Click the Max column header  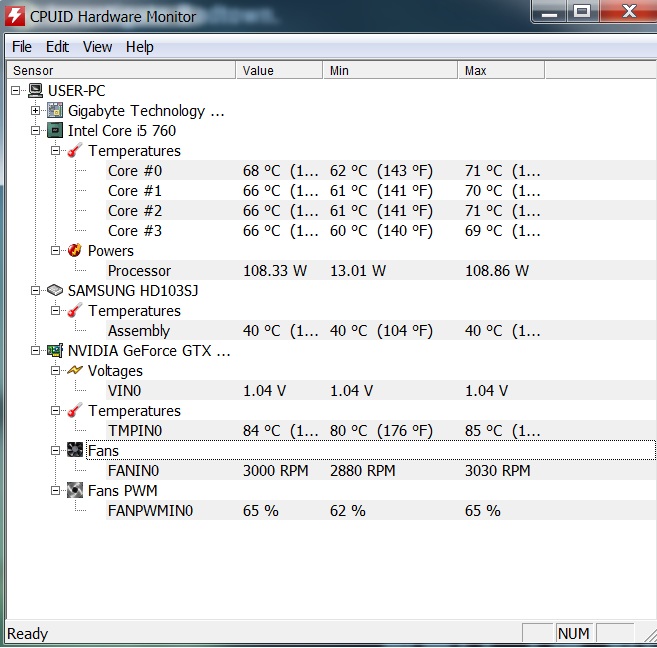[x=500, y=71]
